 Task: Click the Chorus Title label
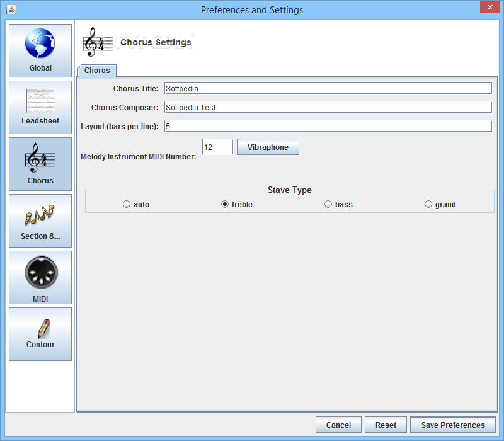[x=135, y=89]
